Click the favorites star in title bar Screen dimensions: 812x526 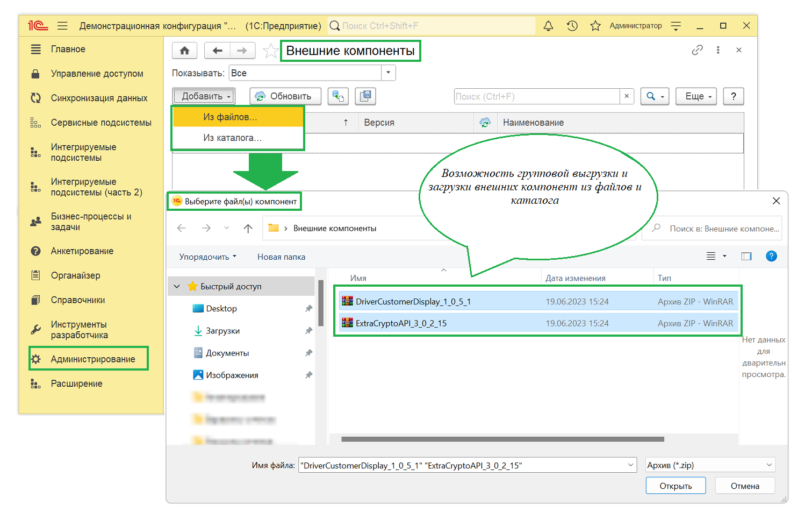pyautogui.click(x=595, y=26)
